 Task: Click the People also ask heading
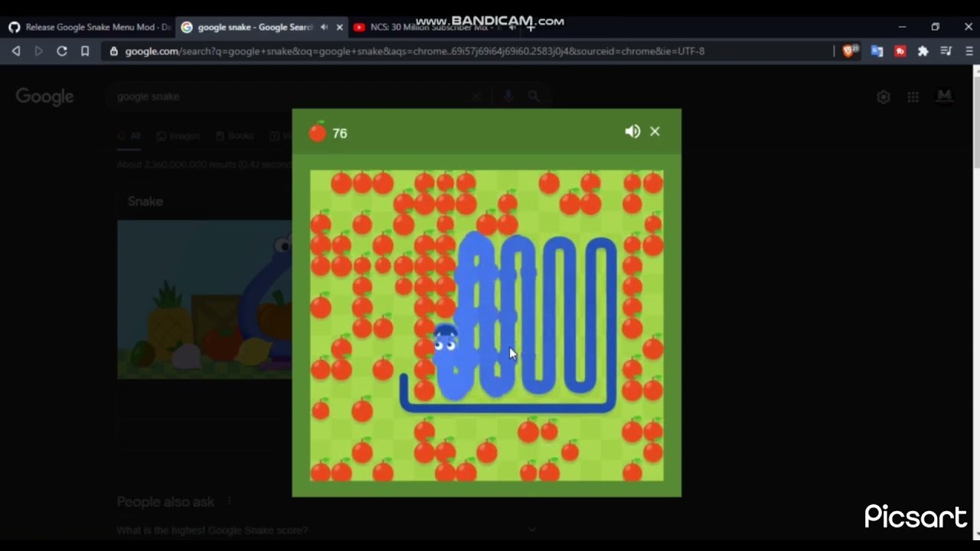pos(165,502)
